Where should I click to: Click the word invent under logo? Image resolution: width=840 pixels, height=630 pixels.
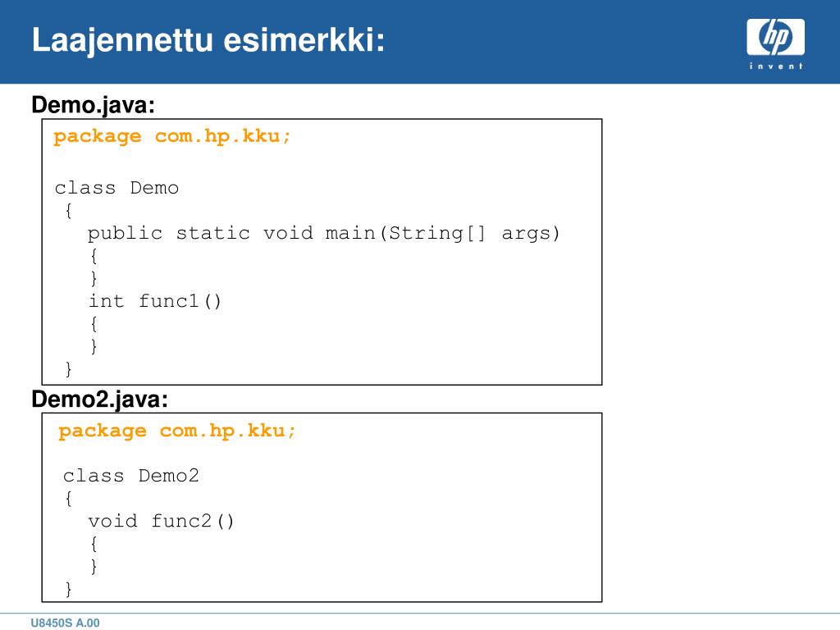click(x=776, y=66)
